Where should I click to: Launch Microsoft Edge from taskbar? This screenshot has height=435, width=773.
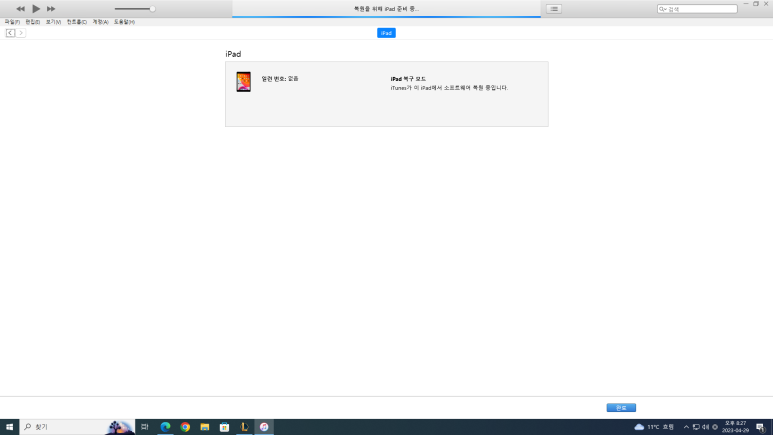coord(165,427)
